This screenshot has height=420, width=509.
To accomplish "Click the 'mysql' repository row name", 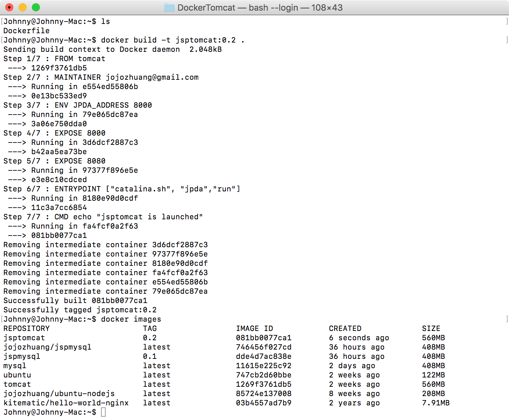I will [15, 366].
